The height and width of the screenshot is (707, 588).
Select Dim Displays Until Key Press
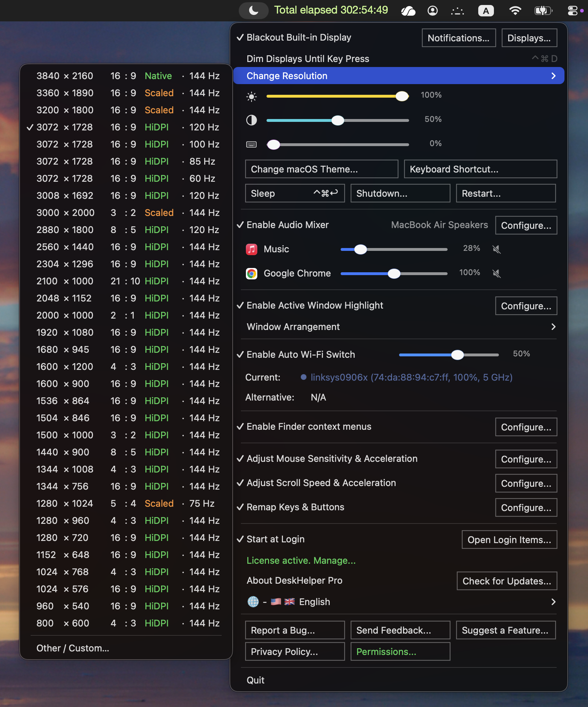point(399,59)
